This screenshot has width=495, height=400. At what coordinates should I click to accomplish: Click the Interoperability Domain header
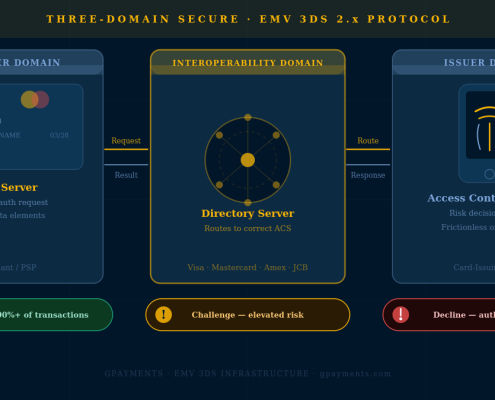248,63
